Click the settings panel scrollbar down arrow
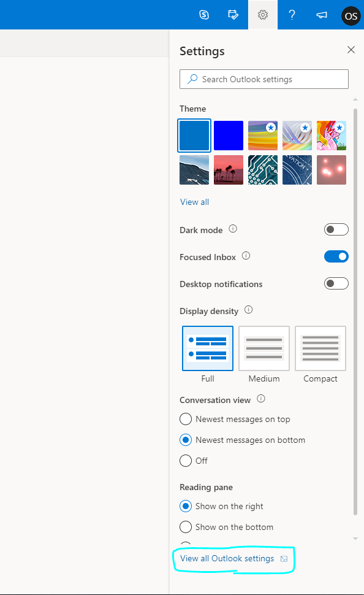This screenshot has width=364, height=595. pos(355,539)
